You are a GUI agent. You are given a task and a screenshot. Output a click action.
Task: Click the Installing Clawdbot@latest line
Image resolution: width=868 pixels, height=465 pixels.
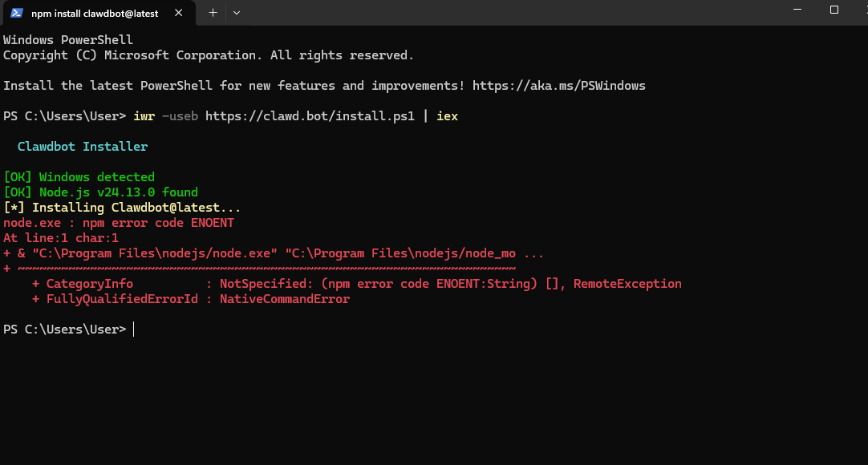point(122,208)
